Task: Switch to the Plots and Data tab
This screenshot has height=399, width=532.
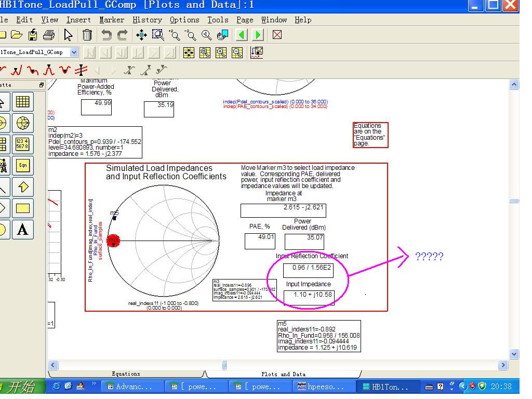Action: (x=283, y=374)
